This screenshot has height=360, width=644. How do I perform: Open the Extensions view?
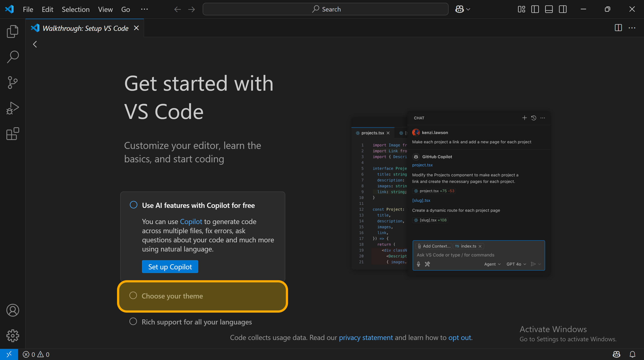pyautogui.click(x=13, y=134)
